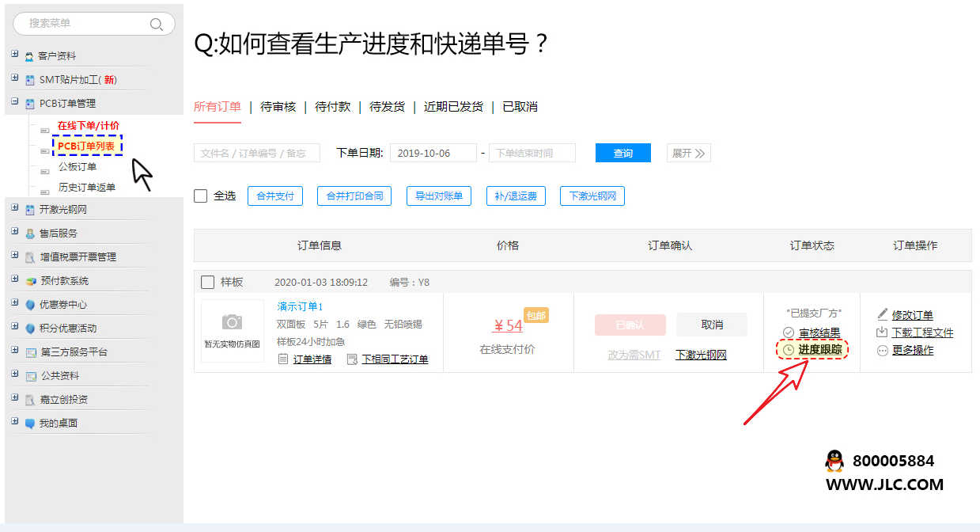Screen dimensions: 980x532
Task: Click the 下单日期 start date field
Action: coord(433,154)
